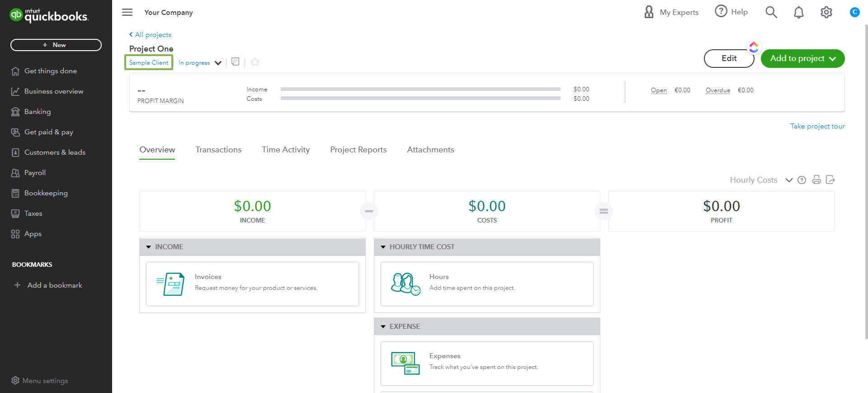Image resolution: width=868 pixels, height=393 pixels.
Task: Click the Hourly Costs help question icon
Action: click(802, 180)
